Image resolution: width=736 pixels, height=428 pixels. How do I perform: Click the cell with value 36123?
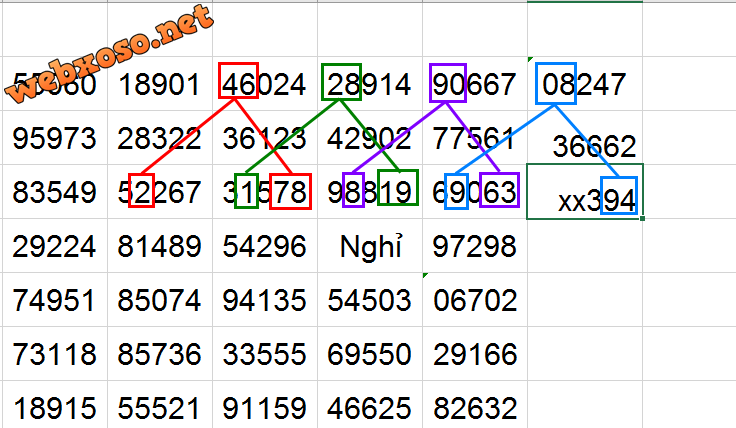265,138
